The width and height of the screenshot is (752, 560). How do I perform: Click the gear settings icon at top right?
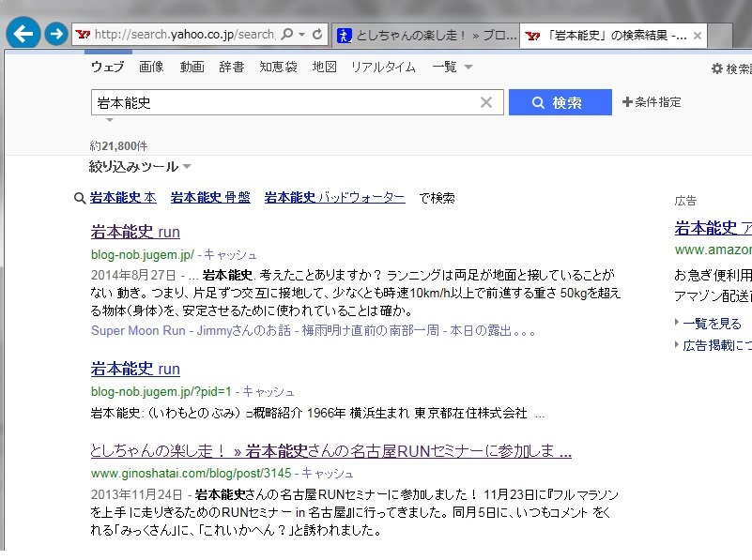click(x=717, y=68)
